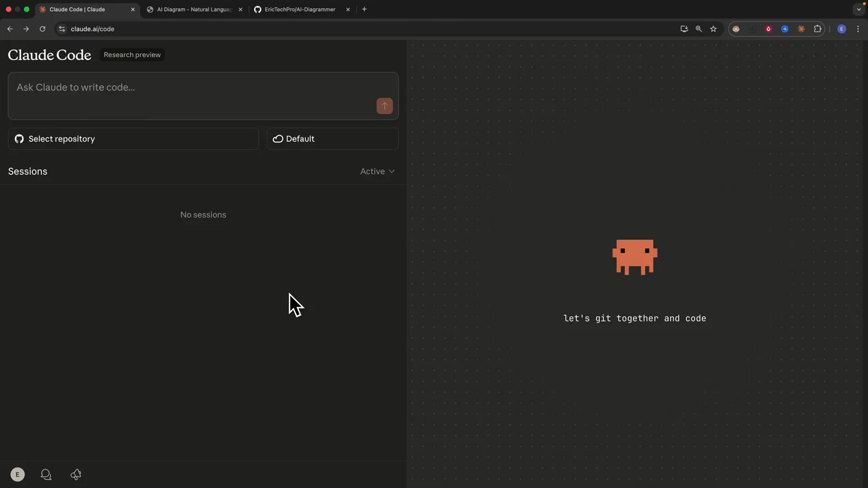
Task: Open the browser zoom magnifier icon
Action: 699,29
